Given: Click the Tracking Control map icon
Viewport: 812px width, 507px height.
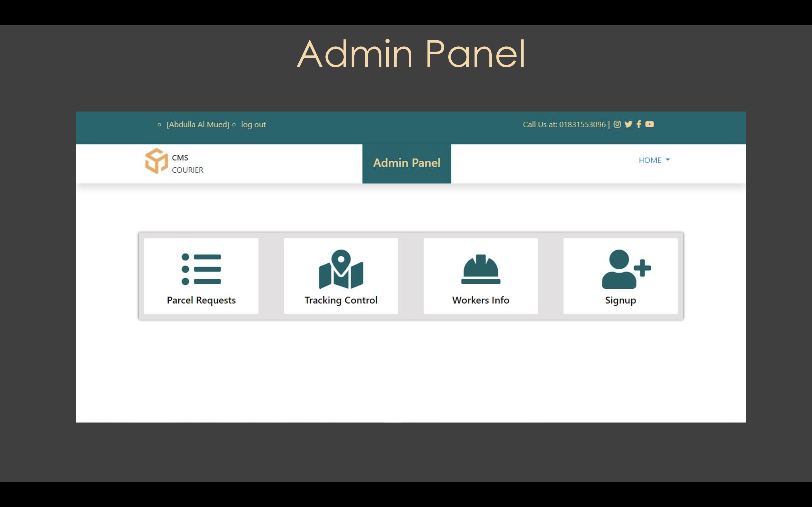Looking at the screenshot, I should pos(341,269).
